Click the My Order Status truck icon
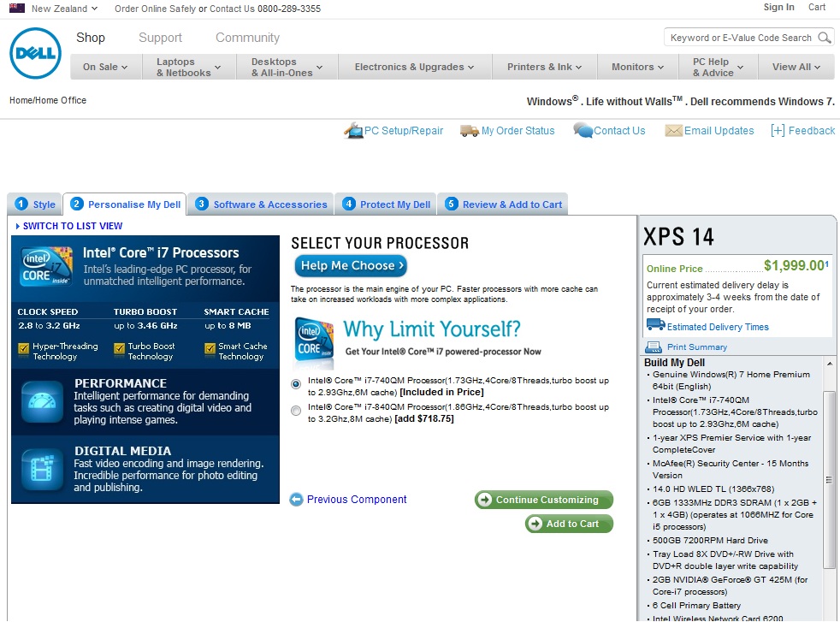 (470, 131)
